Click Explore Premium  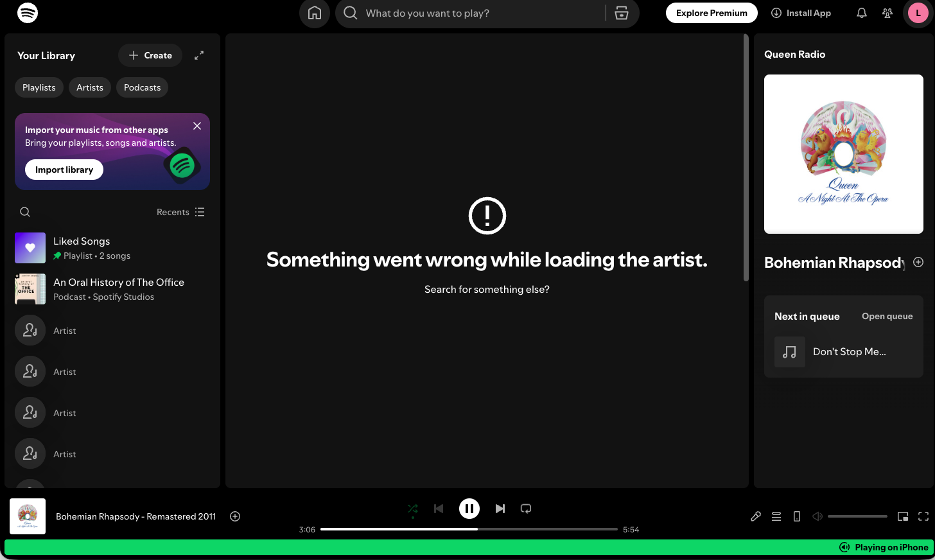712,13
